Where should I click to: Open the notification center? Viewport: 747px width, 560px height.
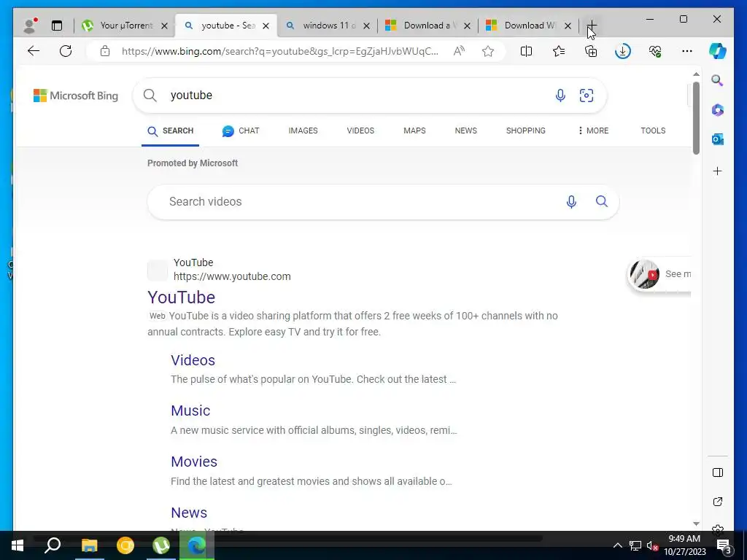pos(723,547)
